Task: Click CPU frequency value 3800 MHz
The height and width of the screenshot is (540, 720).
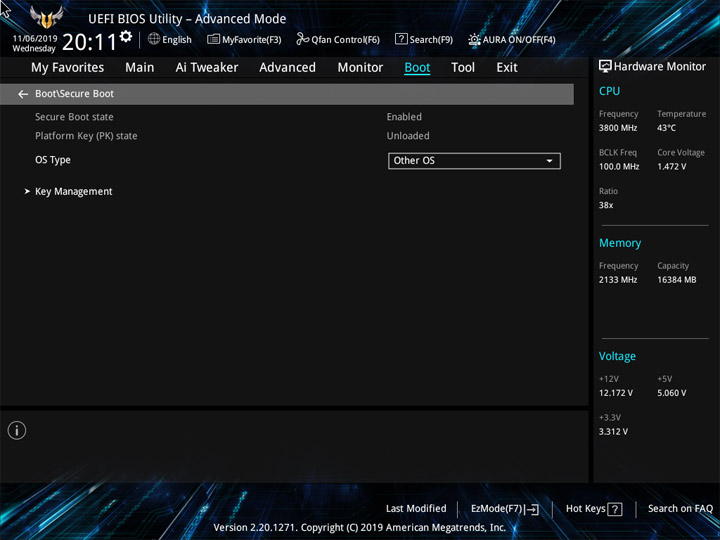Action: pyautogui.click(x=618, y=128)
